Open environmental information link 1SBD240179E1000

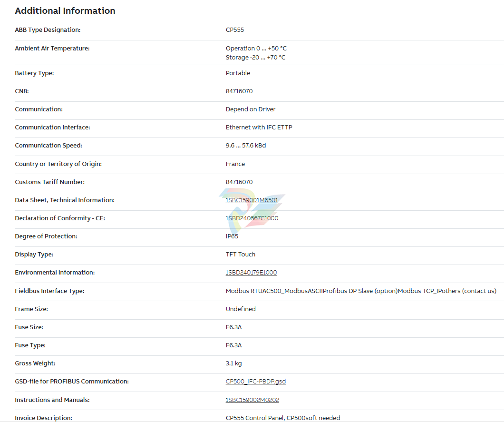tap(251, 273)
